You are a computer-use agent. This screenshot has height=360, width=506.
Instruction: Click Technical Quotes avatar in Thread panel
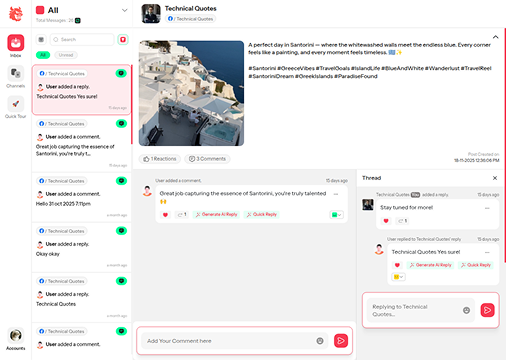[368, 205]
